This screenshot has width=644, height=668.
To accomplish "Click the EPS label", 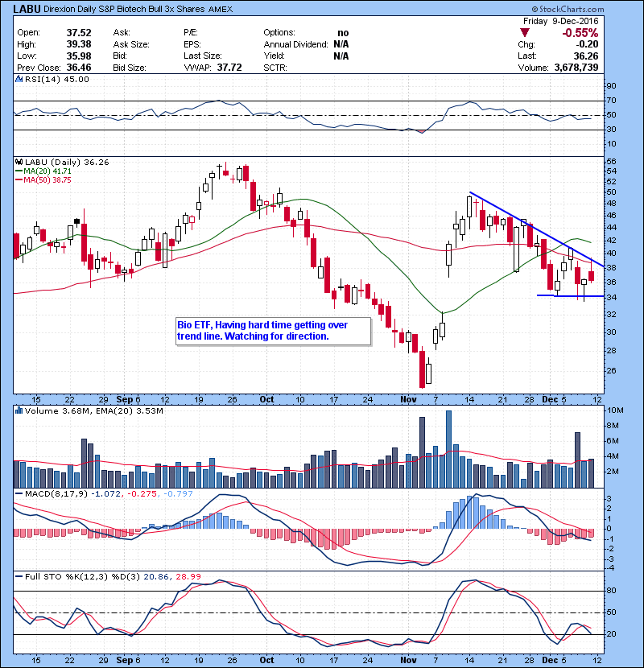I will 192,44.
